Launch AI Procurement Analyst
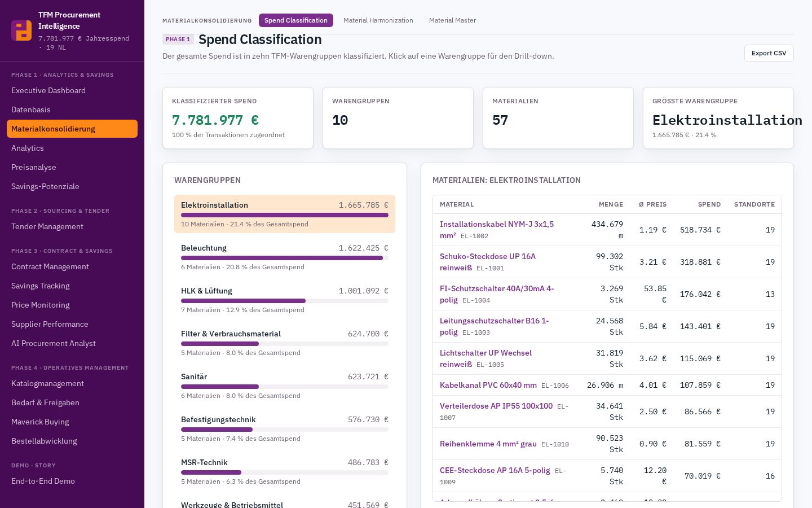 (72, 343)
